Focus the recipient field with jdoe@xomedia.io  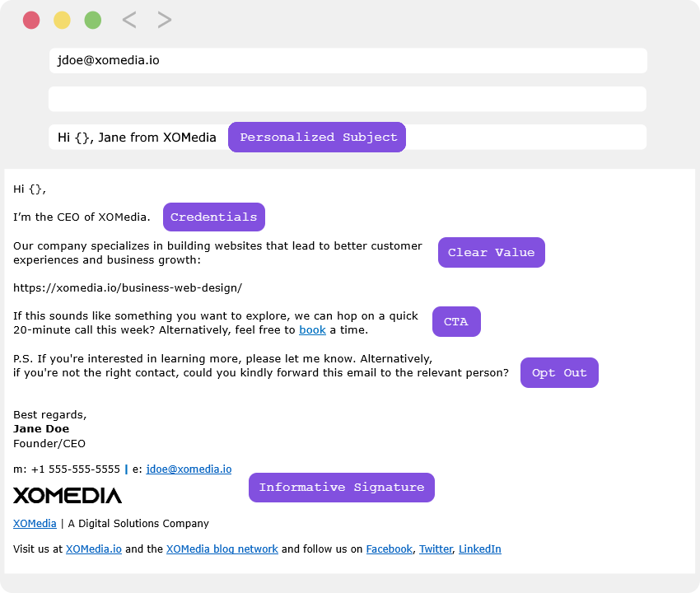pos(348,60)
